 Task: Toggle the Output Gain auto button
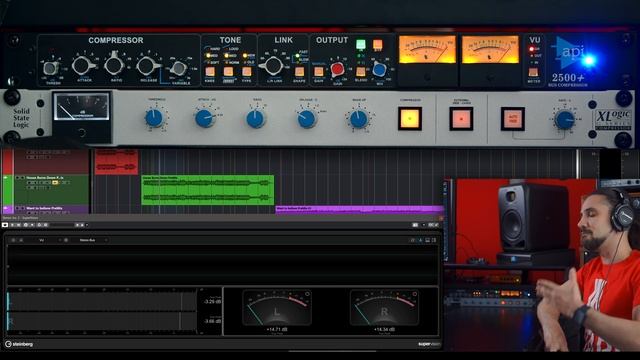tap(318, 72)
